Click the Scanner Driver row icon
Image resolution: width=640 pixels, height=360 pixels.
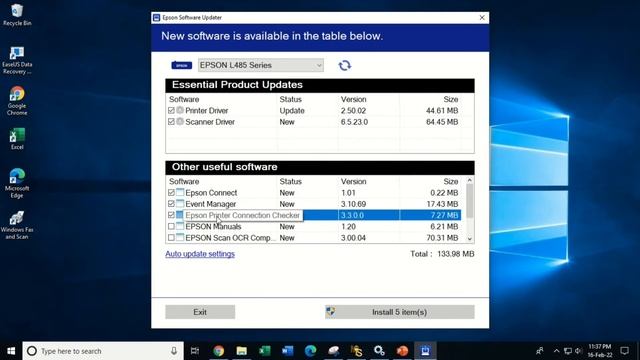click(x=180, y=122)
